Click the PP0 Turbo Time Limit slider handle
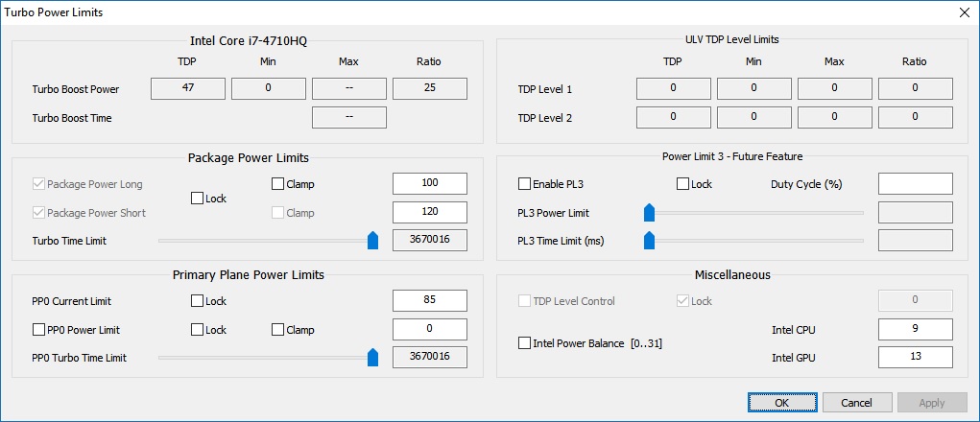Image resolution: width=980 pixels, height=422 pixels. [x=372, y=358]
